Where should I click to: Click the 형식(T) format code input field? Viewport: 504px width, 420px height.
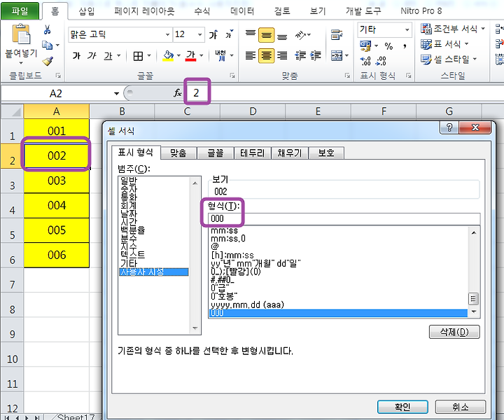coord(344,219)
